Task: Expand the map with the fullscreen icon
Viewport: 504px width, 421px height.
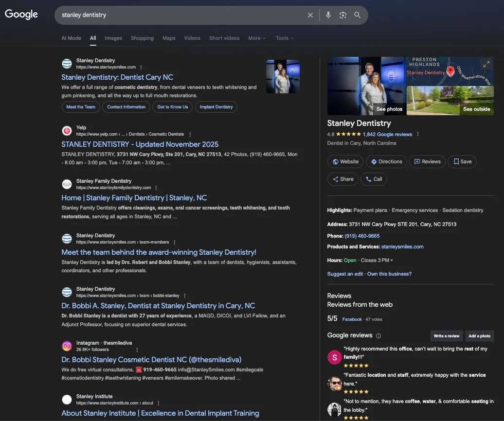Action: pyautogui.click(x=486, y=64)
